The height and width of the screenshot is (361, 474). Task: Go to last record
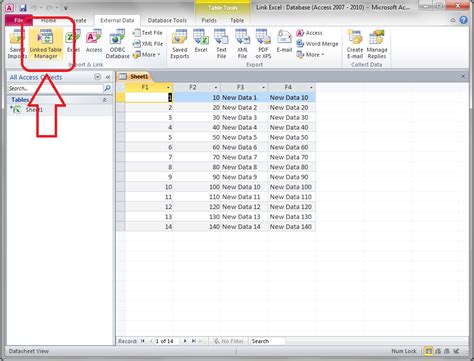(x=193, y=341)
